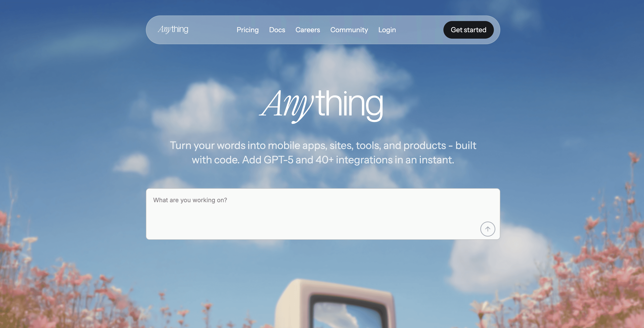This screenshot has width=644, height=328.
Task: Focus the 'What are you working on?' field
Action: tap(323, 214)
